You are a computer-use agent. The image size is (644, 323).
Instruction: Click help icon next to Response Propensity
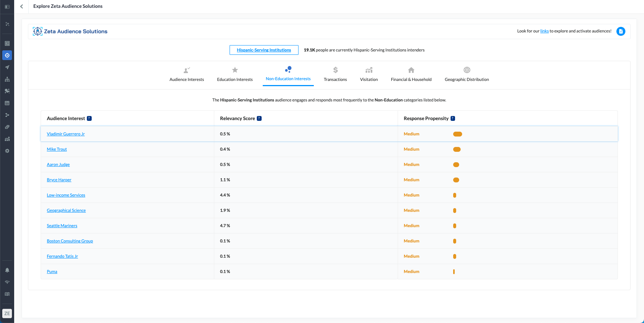pos(453,119)
